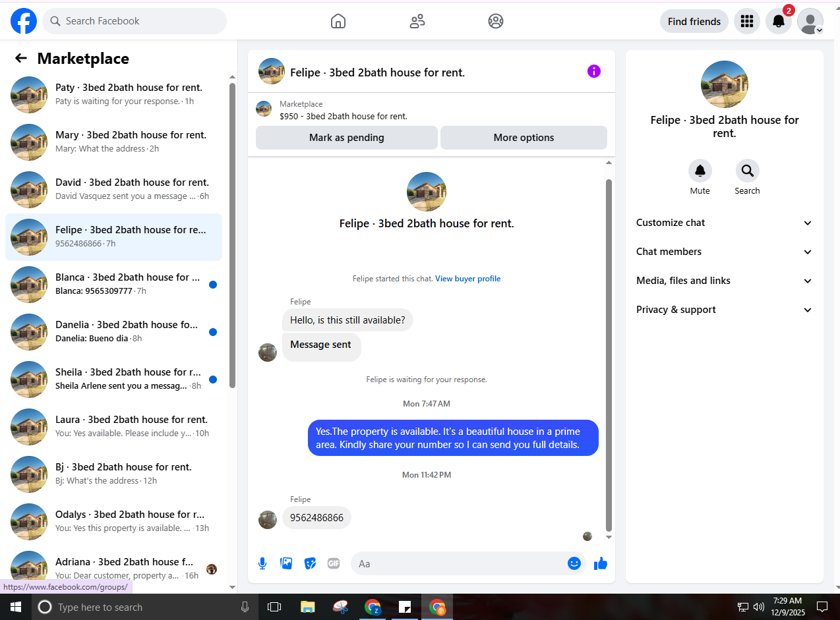The width and height of the screenshot is (840, 620).
Task: Click the taskbar clock and date
Action: [x=788, y=607]
